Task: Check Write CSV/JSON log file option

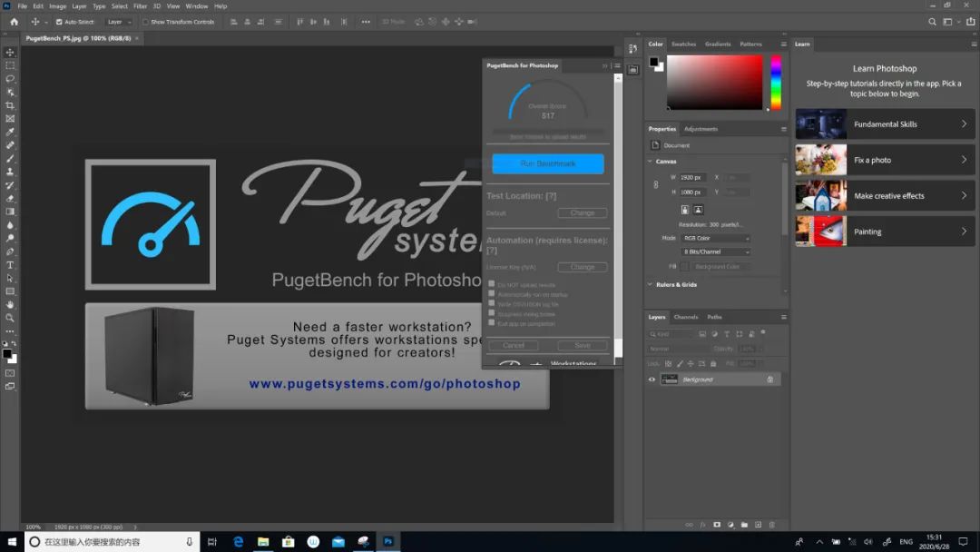Action: 491,303
